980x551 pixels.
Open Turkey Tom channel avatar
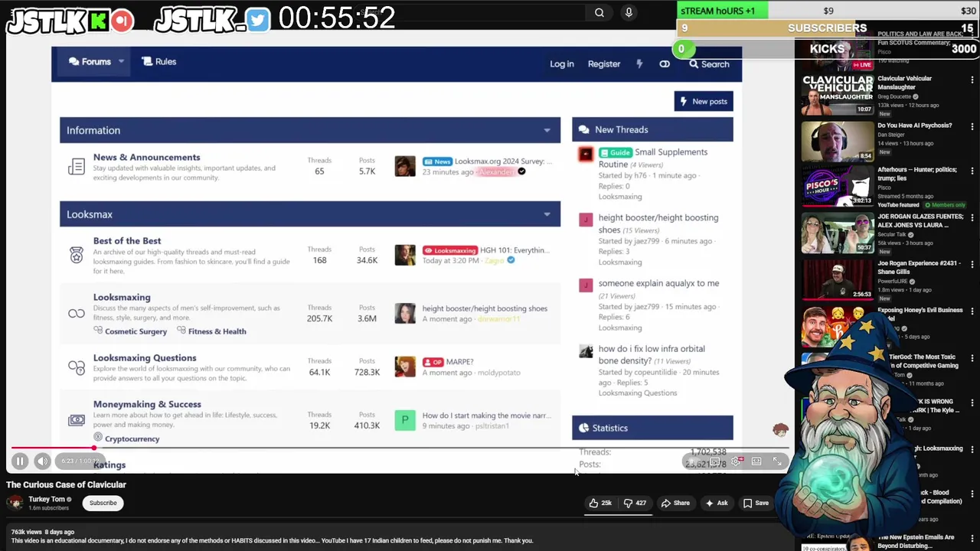(x=15, y=503)
